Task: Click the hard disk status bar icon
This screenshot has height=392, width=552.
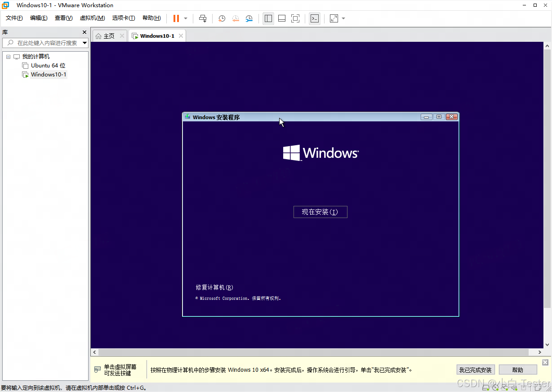Action: (486, 388)
